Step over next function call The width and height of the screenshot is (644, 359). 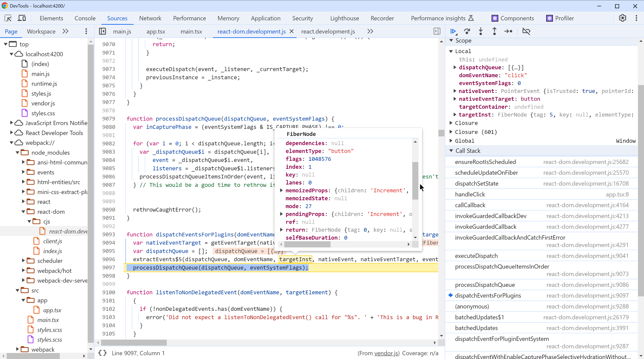(x=467, y=31)
